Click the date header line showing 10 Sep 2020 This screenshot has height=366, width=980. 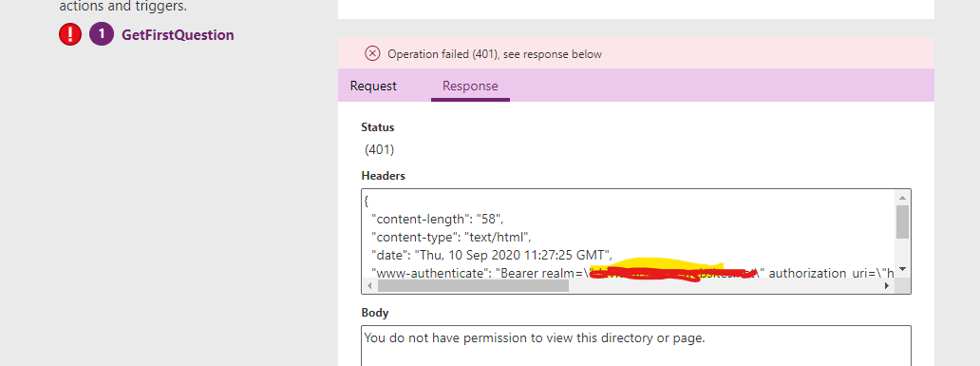pos(493,255)
